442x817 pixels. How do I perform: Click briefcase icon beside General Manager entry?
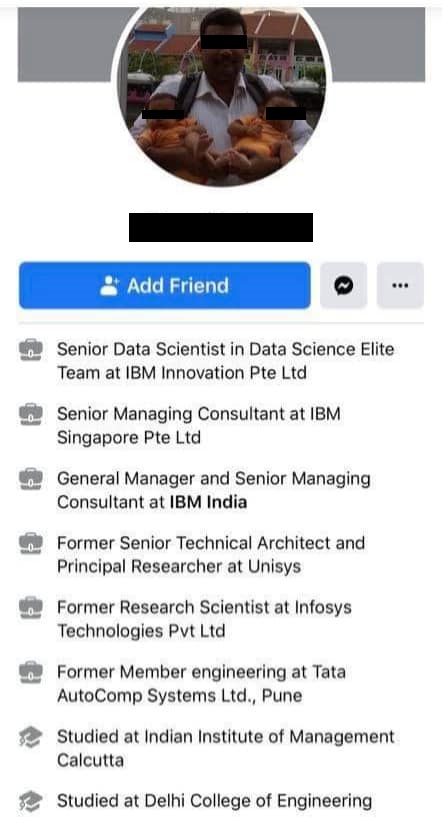[x=31, y=479]
